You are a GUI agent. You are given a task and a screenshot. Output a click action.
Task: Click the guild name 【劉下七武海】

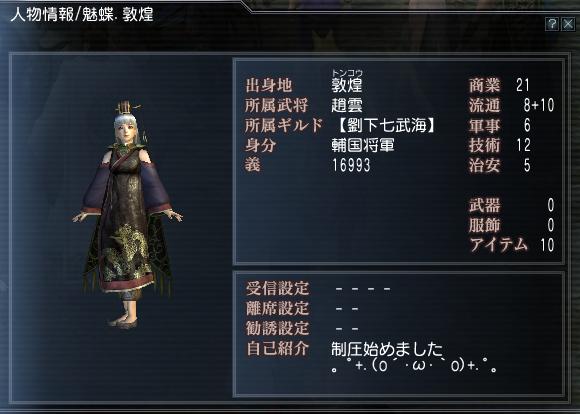click(x=387, y=125)
